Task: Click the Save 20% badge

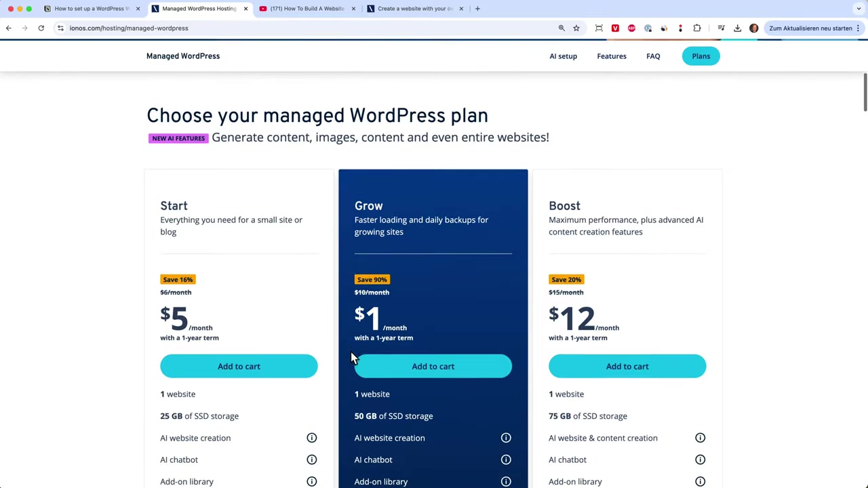Action: click(x=566, y=279)
